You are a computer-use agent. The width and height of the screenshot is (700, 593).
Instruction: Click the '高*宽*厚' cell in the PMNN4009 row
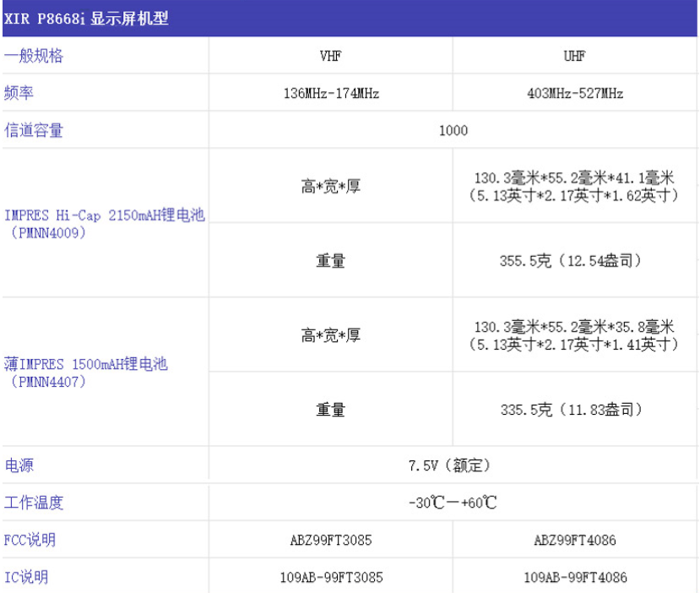click(330, 186)
